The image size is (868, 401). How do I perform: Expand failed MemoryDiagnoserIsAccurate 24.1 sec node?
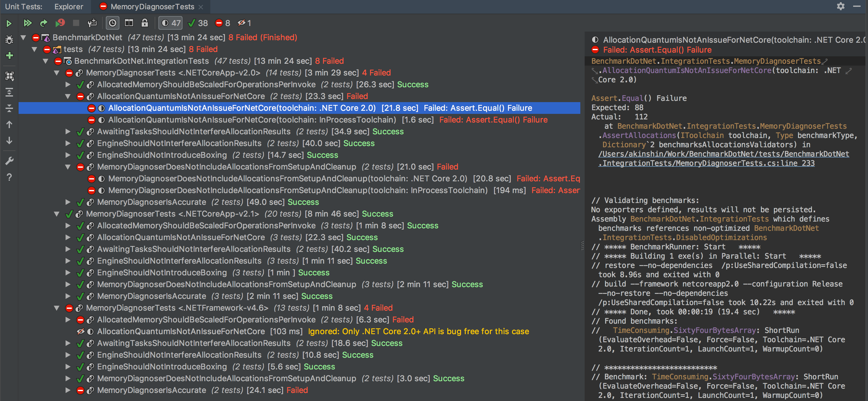point(68,390)
